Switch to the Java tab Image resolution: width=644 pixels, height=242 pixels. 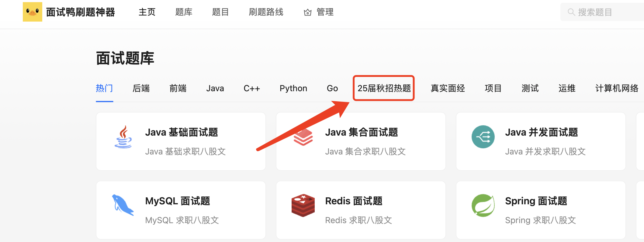[215, 88]
